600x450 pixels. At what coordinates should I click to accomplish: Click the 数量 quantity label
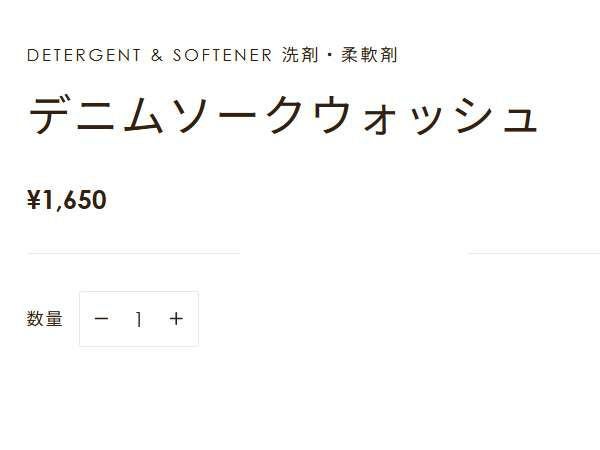[45, 319]
